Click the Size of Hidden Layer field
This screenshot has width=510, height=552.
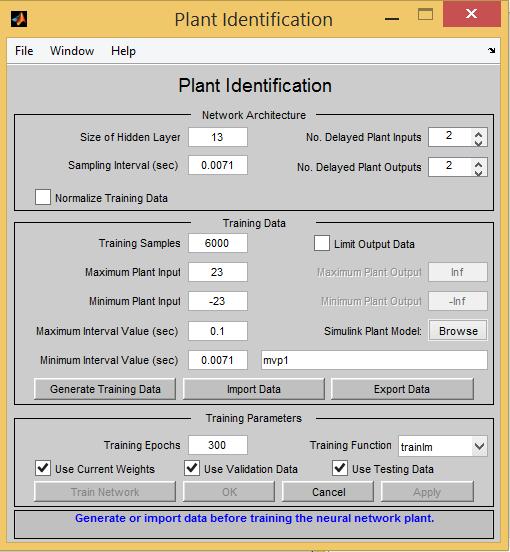pyautogui.click(x=218, y=137)
